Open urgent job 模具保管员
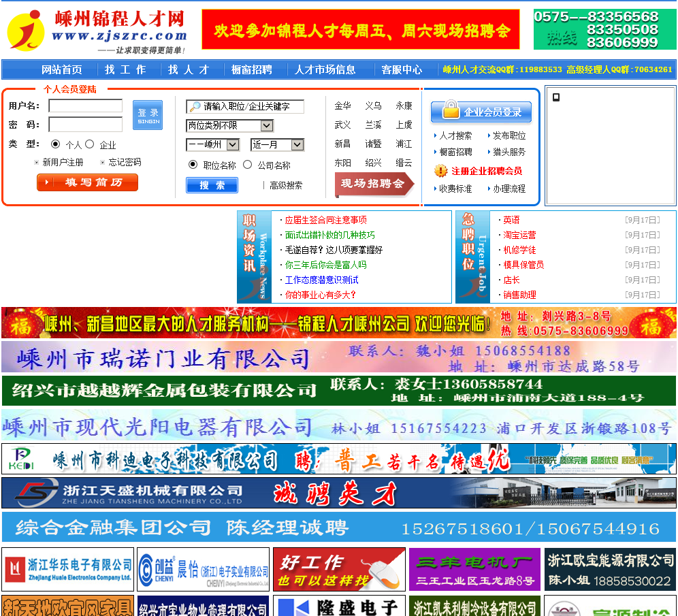The height and width of the screenshot is (616, 678). [523, 265]
